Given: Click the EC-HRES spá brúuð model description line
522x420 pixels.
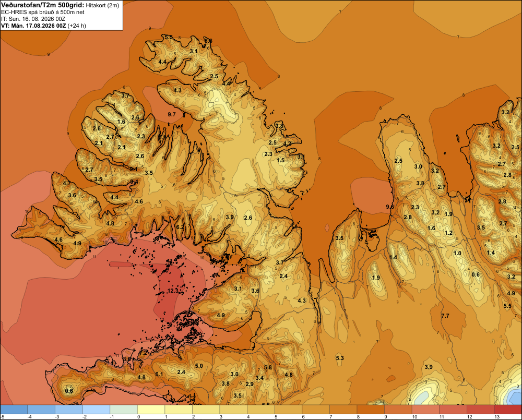Looking at the screenshot, I should [x=43, y=12].
